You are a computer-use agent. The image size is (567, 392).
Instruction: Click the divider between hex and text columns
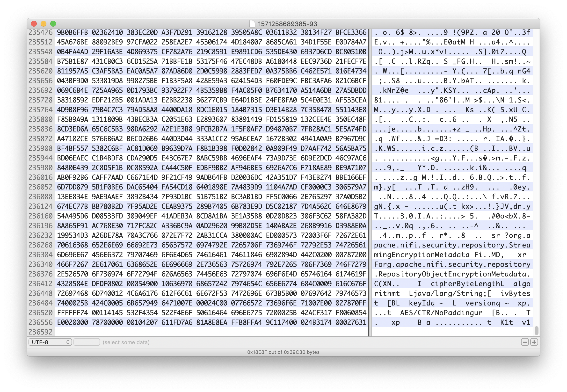tap(370, 182)
